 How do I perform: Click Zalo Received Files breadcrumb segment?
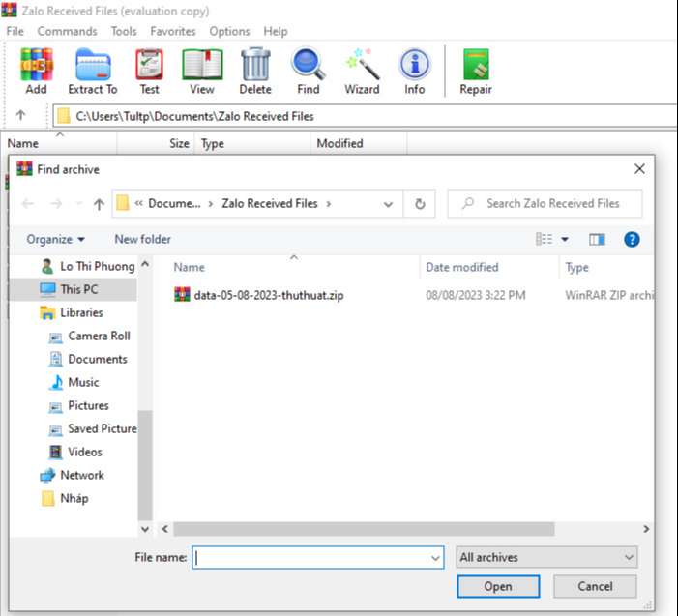coord(270,204)
